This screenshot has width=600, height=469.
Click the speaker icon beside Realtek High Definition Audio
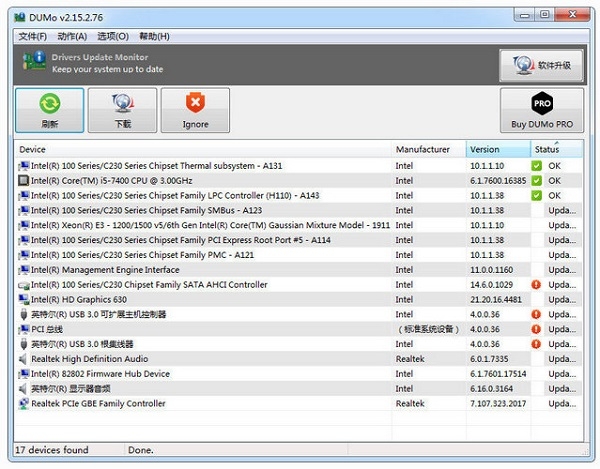(24, 359)
